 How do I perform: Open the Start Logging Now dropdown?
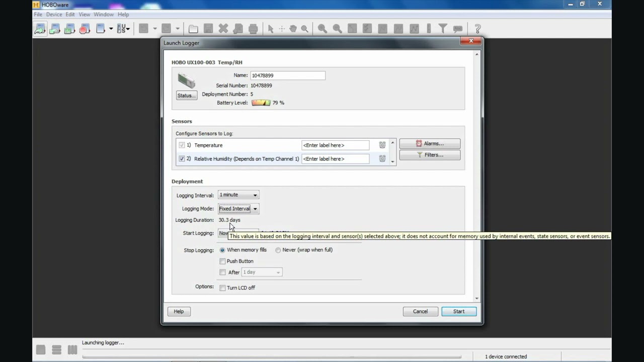click(238, 233)
